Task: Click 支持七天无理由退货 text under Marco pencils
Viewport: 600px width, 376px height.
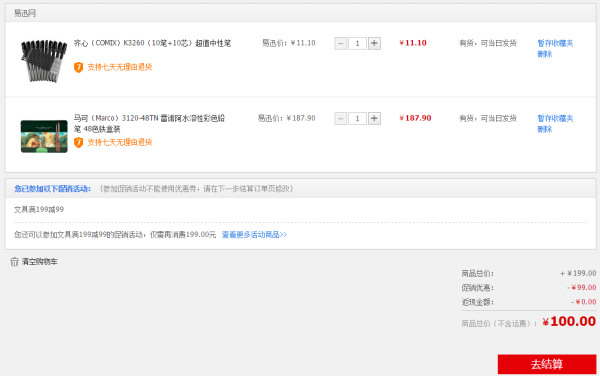Action: pos(120,142)
